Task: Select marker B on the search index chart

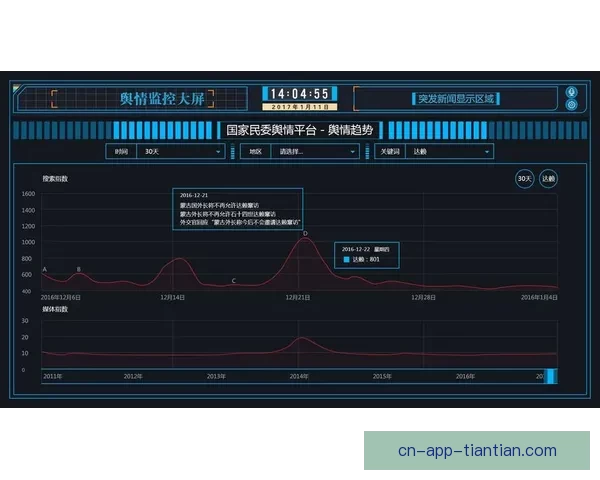Action: tap(79, 270)
